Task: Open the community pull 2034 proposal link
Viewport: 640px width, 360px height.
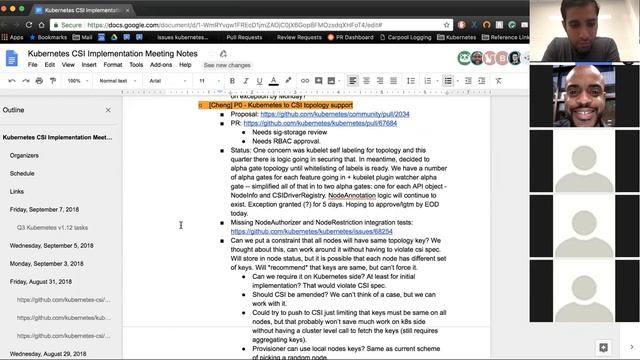Action: click(x=335, y=114)
